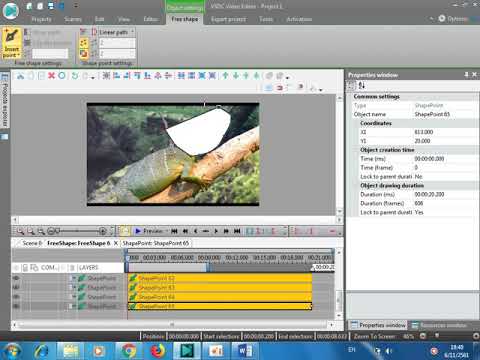Screen dimensions: 480x360
Task: Click yellow highlighted timeline toolbar icon
Action: click(x=125, y=231)
